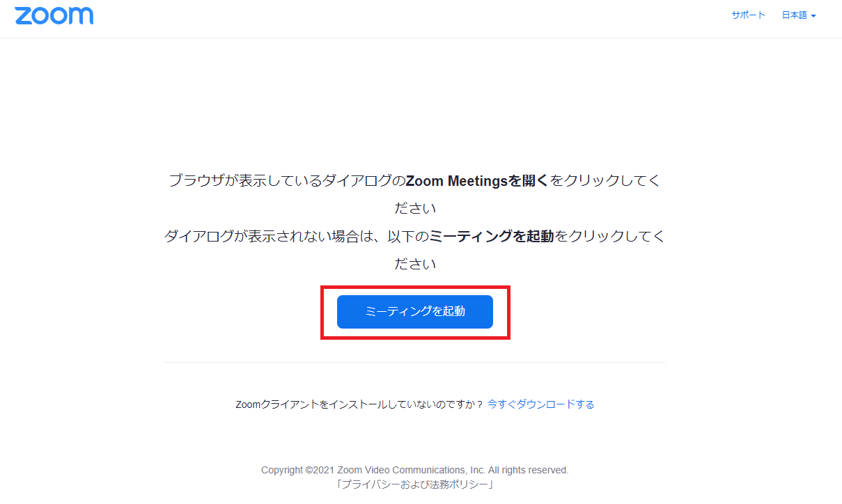This screenshot has width=842, height=504.
Task: Click the Zoom logo in the header
Action: (54, 16)
